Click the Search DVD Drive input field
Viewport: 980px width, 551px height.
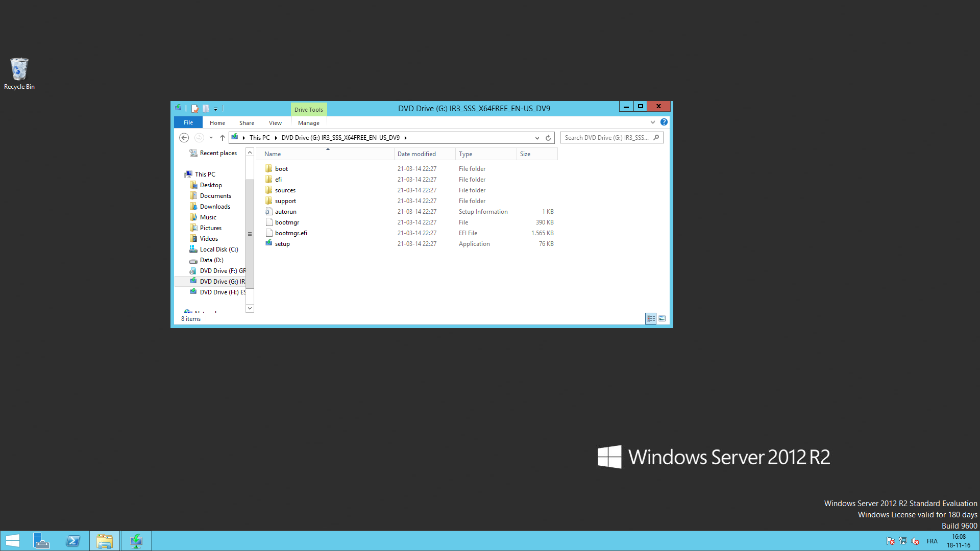coord(606,138)
